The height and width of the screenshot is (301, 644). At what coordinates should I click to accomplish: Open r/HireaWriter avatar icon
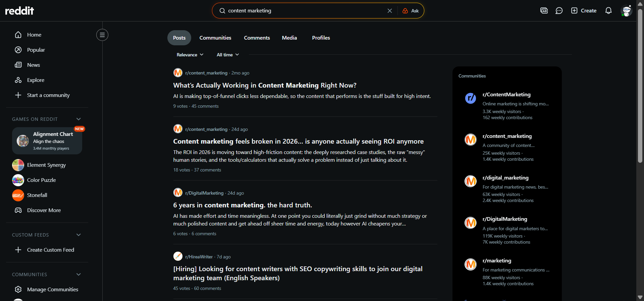click(178, 256)
